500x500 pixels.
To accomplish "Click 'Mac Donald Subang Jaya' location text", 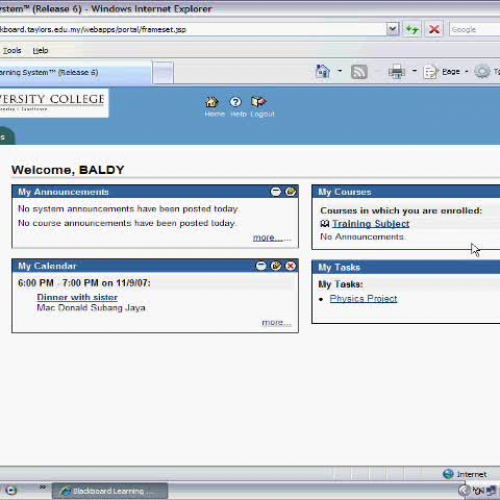I will tap(91, 307).
